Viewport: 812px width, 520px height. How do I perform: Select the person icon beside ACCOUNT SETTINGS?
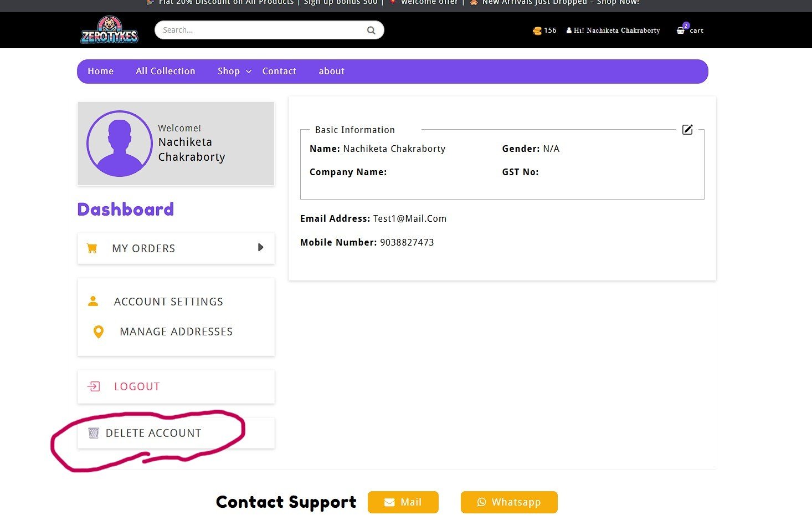(92, 300)
